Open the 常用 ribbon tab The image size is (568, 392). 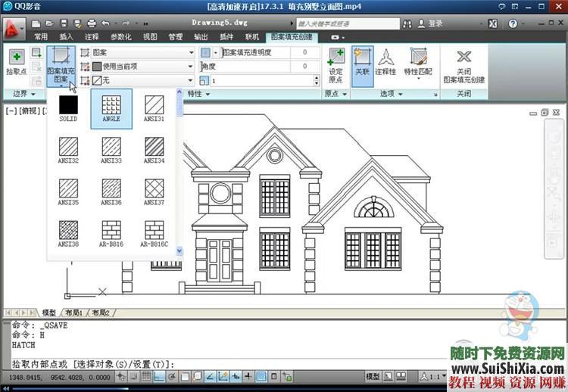click(41, 36)
